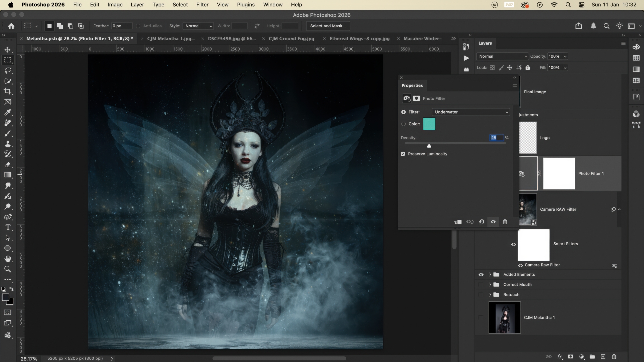The image size is (644, 362).
Task: Open the layer blend mode dropdown
Action: point(502,56)
